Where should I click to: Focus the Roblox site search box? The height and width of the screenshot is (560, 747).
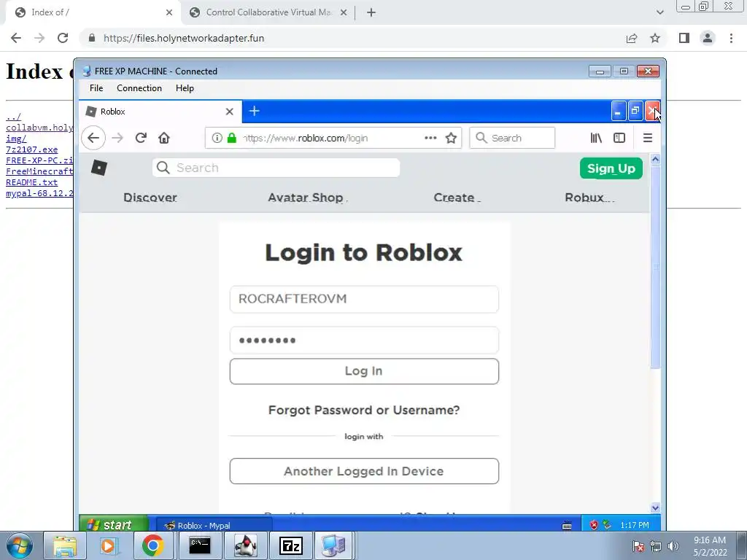coord(276,168)
